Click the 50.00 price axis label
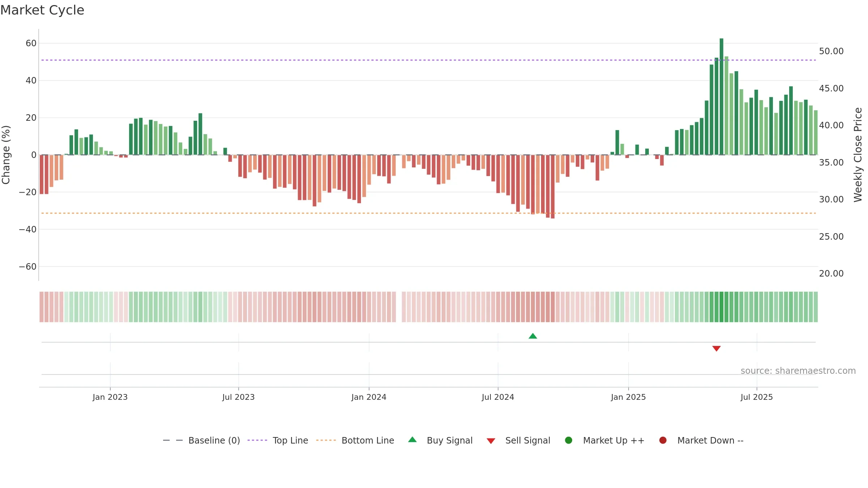Screen dimensions: 868x488 [831, 51]
